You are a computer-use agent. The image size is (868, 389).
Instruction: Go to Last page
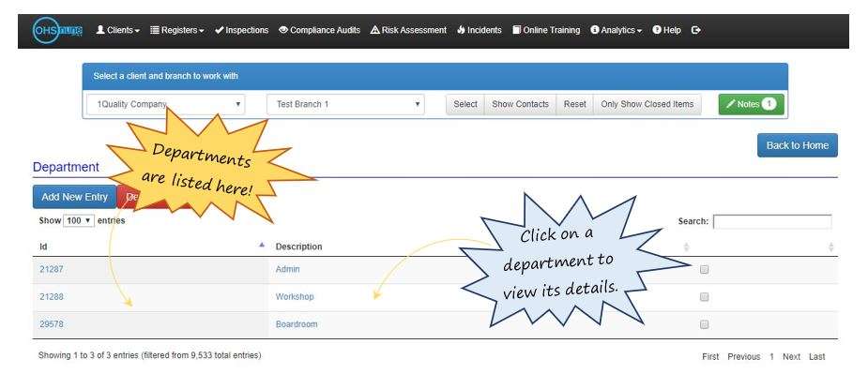coord(816,357)
